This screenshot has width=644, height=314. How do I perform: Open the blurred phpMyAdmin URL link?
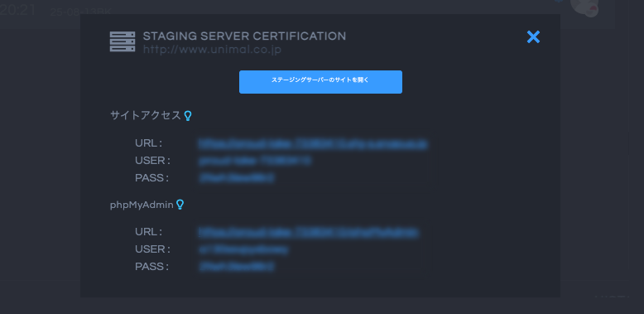point(309,232)
